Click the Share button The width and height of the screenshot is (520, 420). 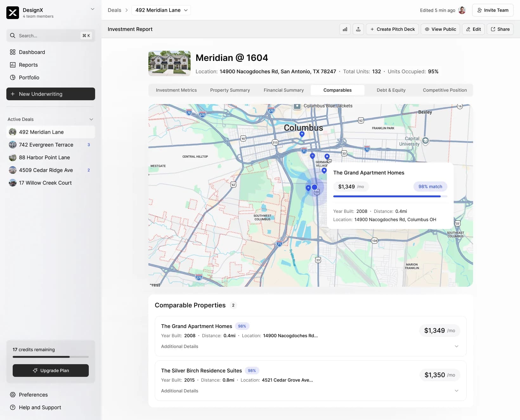click(500, 29)
